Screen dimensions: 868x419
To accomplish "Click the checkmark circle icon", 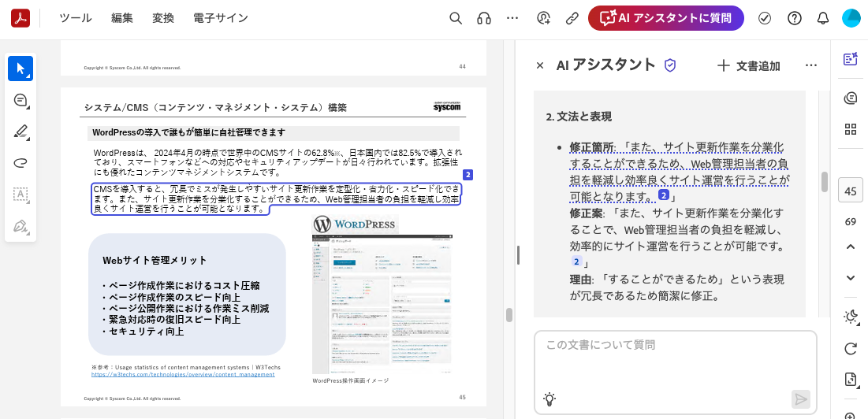I will point(765,18).
